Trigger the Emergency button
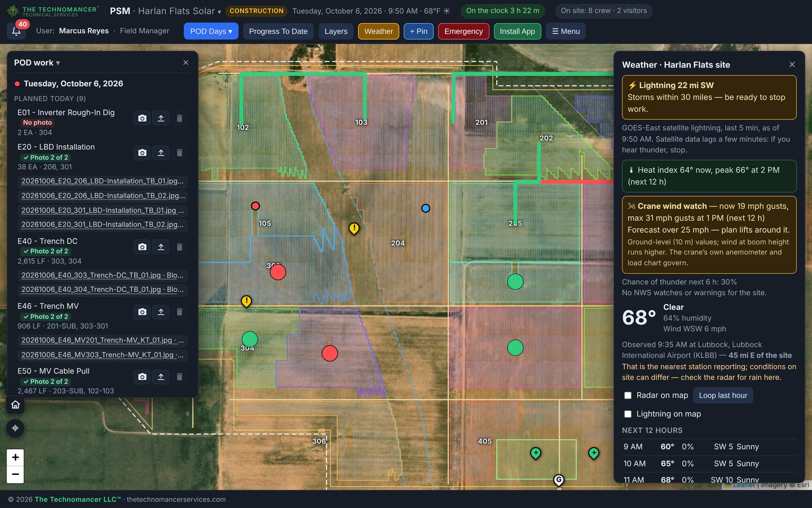Viewport: 812px width, 508px height. click(x=463, y=31)
